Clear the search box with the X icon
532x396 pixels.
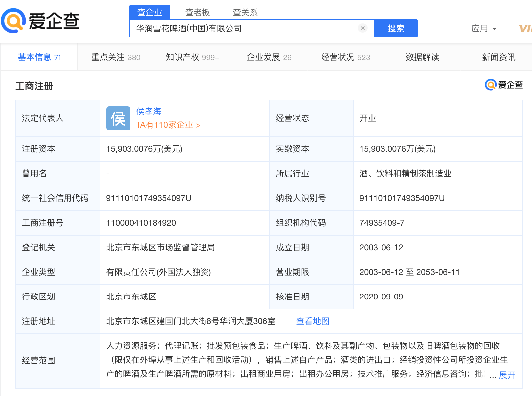click(x=363, y=28)
